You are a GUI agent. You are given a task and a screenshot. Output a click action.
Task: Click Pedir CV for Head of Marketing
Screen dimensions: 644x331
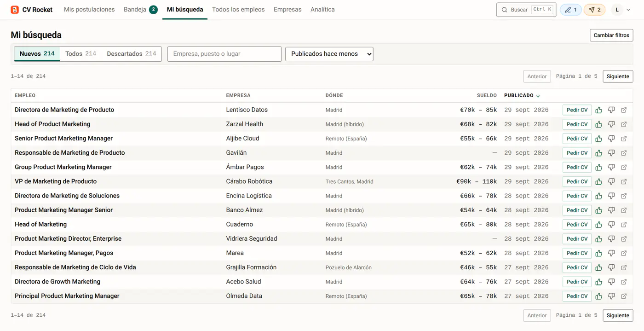[577, 224]
